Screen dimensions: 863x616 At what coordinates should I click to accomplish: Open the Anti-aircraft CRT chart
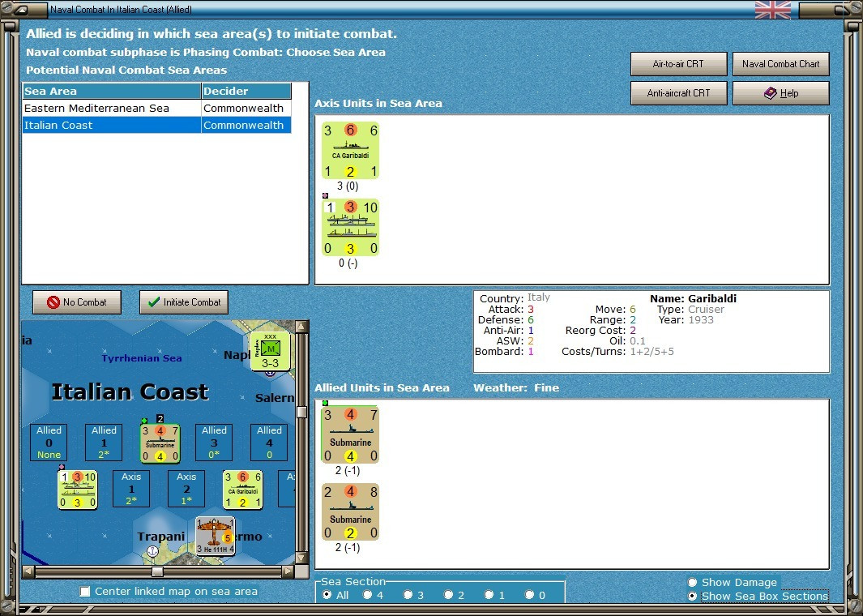tap(678, 93)
